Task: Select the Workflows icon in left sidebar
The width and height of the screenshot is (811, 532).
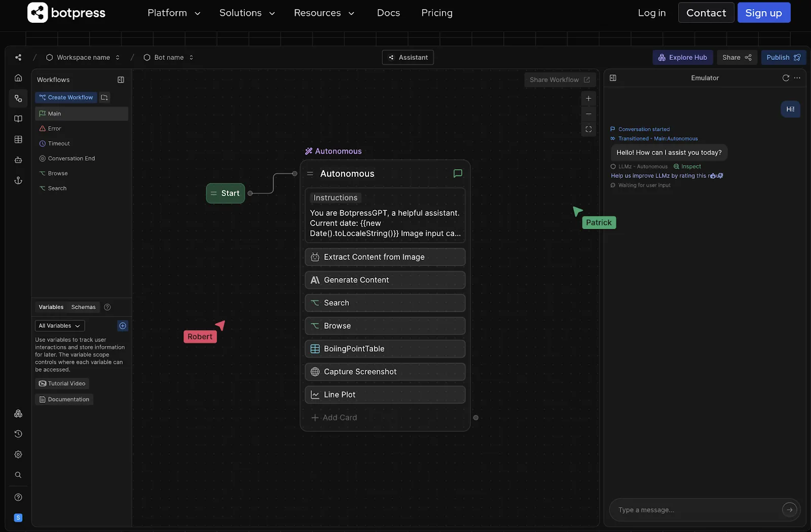Action: [x=18, y=98]
